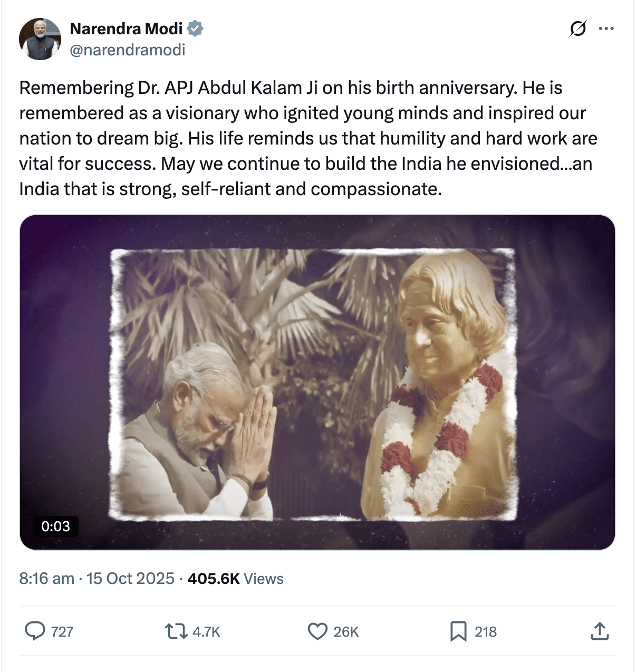636x672 pixels.
Task: Repost using the retweet arrows icon
Action: point(176,631)
